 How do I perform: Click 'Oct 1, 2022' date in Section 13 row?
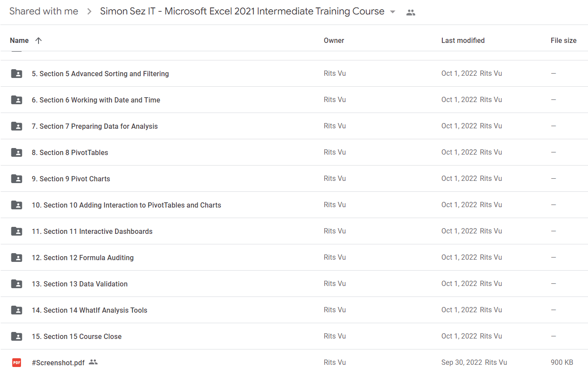tap(459, 284)
